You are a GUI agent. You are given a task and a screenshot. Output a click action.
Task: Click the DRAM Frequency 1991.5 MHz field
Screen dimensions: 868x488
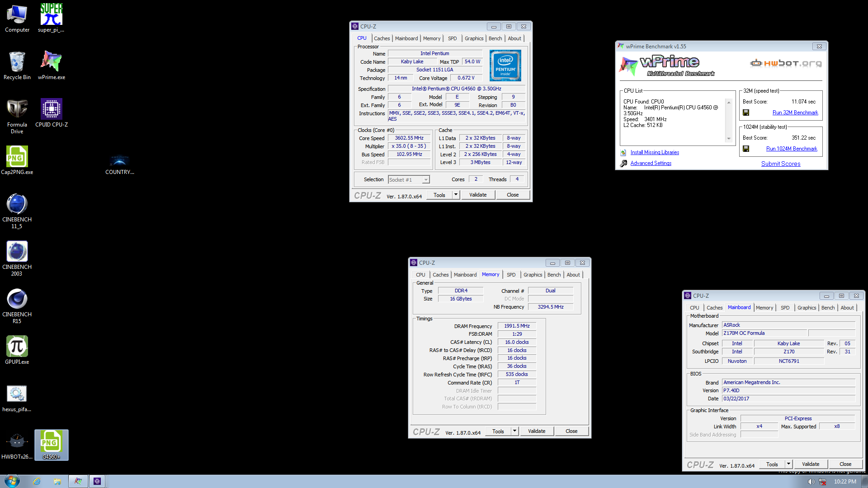(517, 326)
